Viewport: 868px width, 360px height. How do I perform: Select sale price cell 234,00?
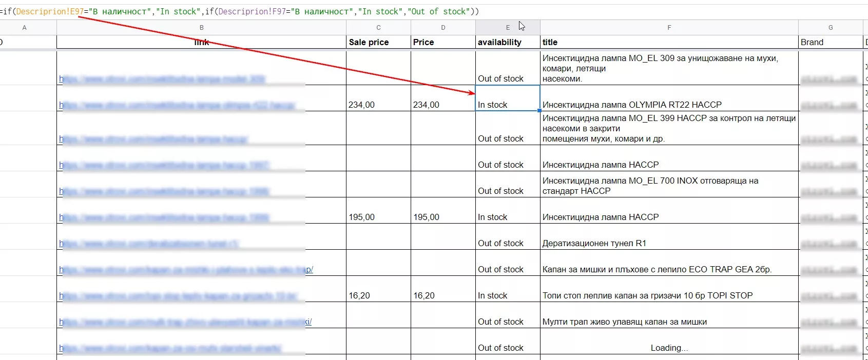(x=378, y=98)
